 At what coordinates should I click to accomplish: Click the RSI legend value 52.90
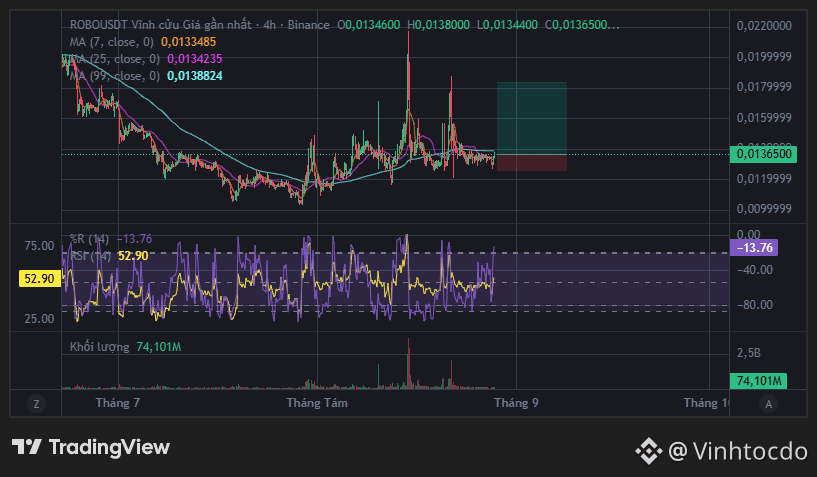click(x=133, y=255)
